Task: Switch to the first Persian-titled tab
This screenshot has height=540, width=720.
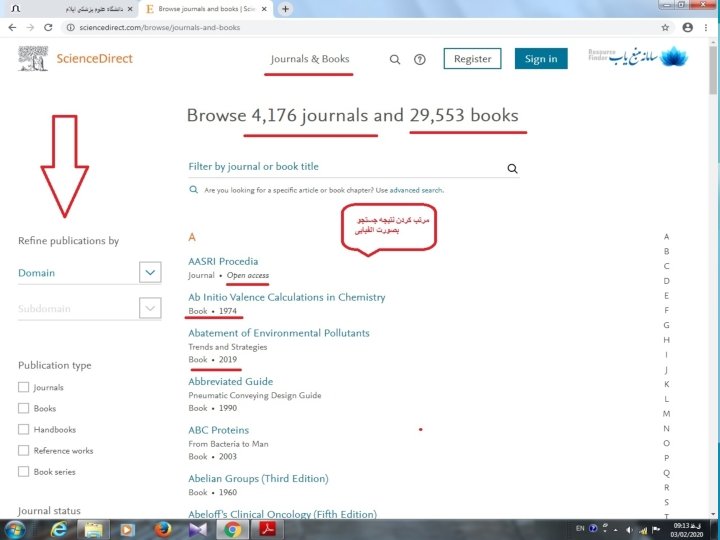Action: tap(73, 9)
